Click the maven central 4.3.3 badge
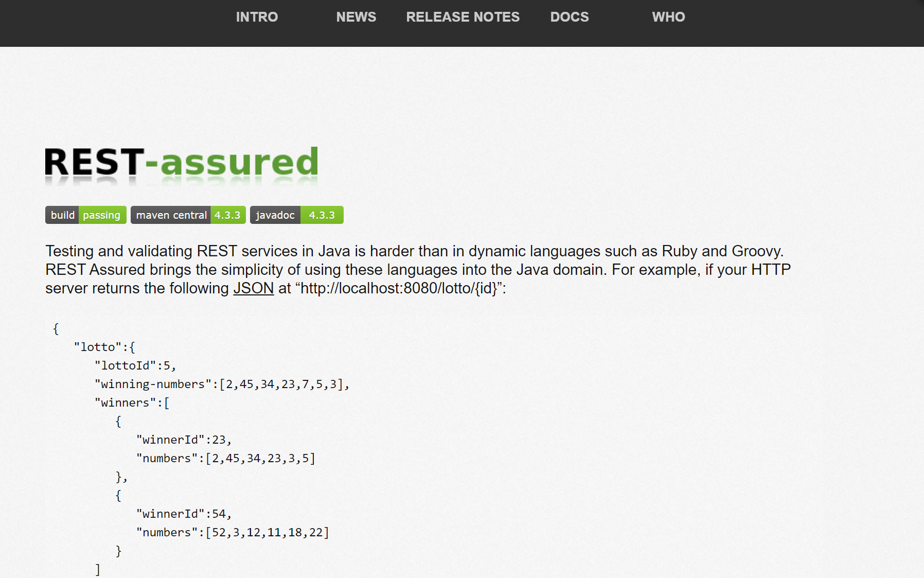This screenshot has height=578, width=924. (x=188, y=215)
